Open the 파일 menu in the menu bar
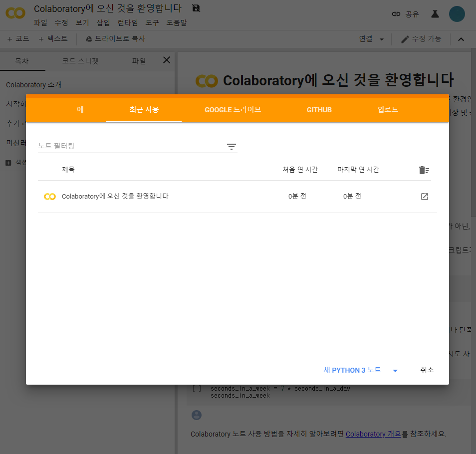476x454 pixels. 40,23
